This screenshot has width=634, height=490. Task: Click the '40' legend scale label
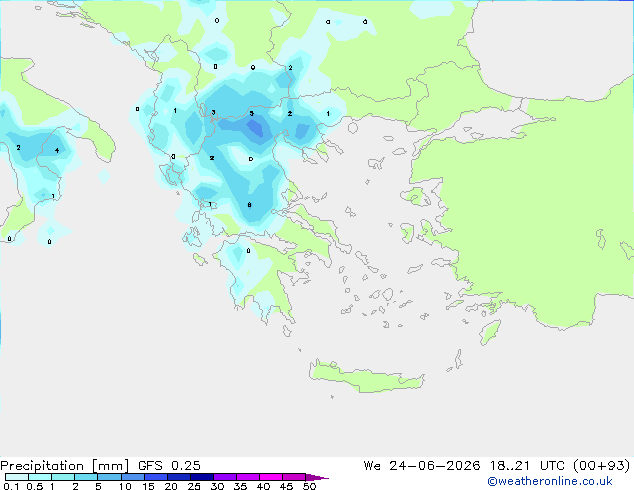coord(263,486)
